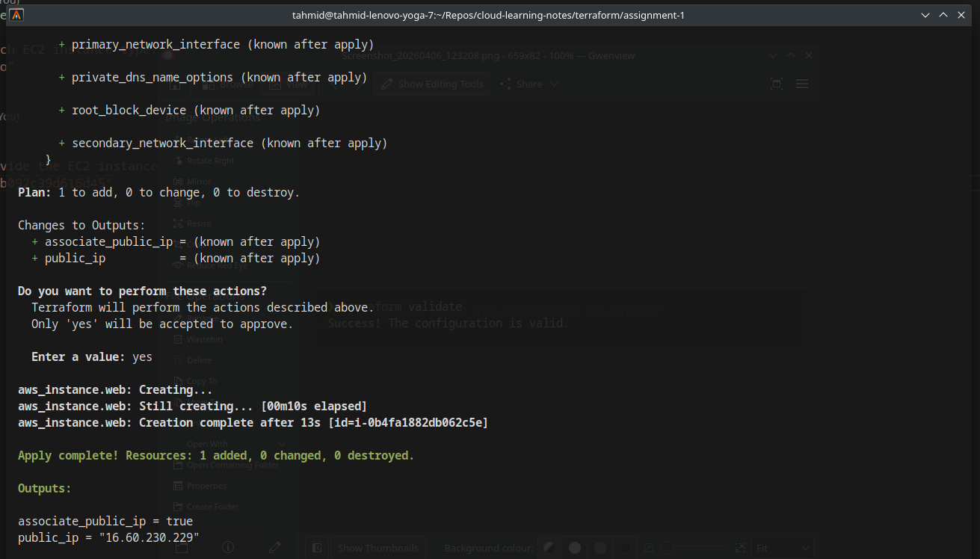
Task: Open the Fit zoom combo box in Gwenview
Action: coord(783,548)
